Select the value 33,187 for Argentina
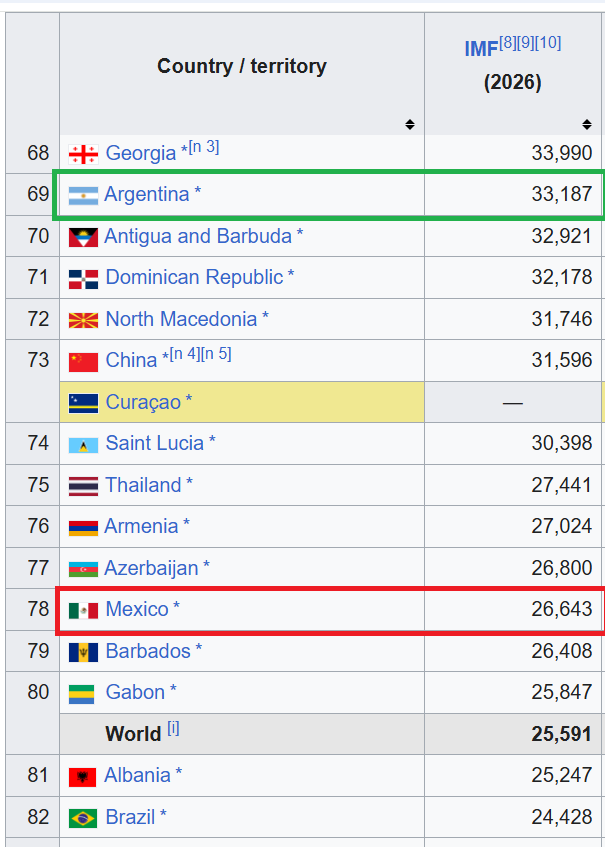 (x=562, y=194)
